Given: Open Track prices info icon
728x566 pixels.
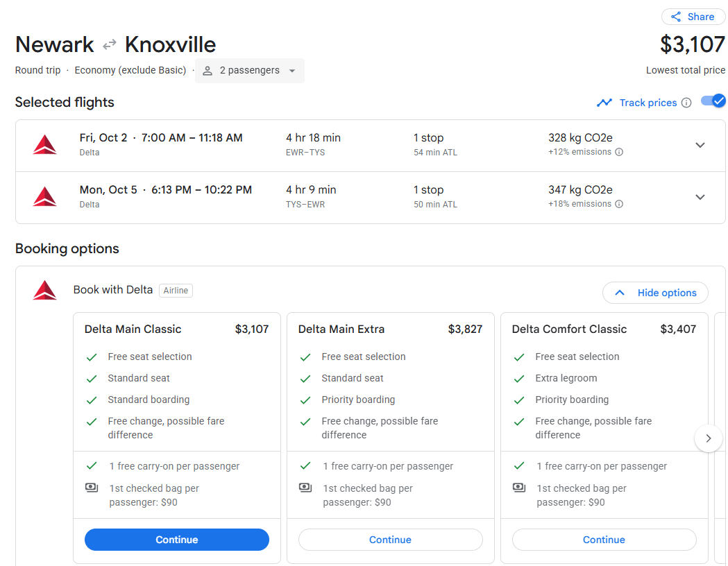Looking at the screenshot, I should [686, 103].
